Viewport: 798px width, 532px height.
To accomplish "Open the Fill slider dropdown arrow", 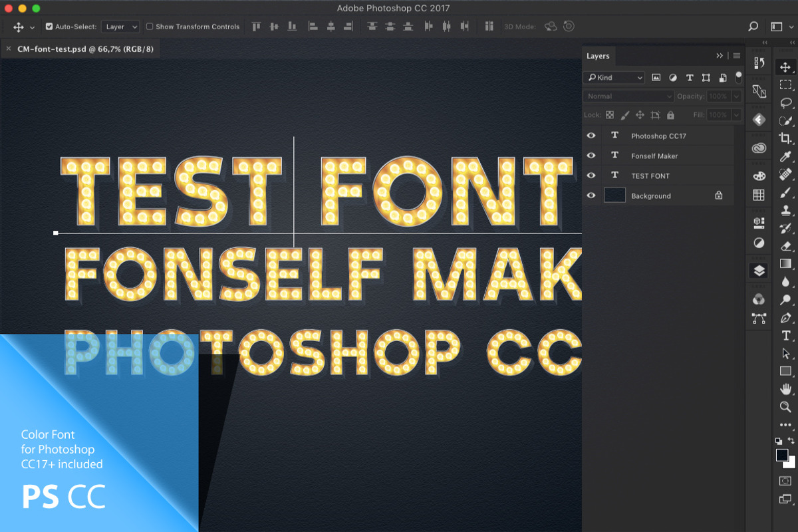I will [736, 115].
